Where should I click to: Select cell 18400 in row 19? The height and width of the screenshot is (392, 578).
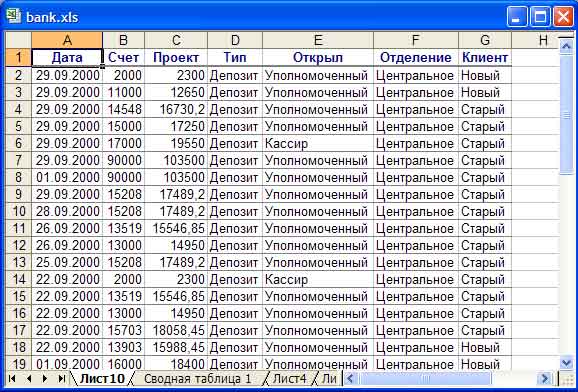(x=176, y=364)
